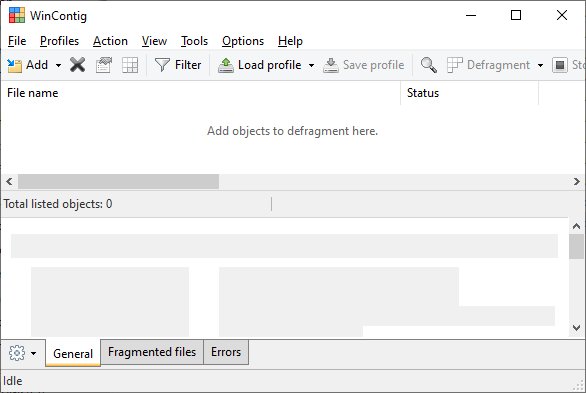
Task: Click the 'Total listed objects: 0' text
Action: (58, 204)
